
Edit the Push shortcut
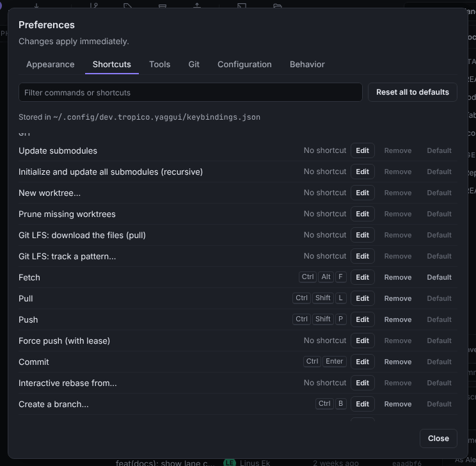[x=363, y=319]
